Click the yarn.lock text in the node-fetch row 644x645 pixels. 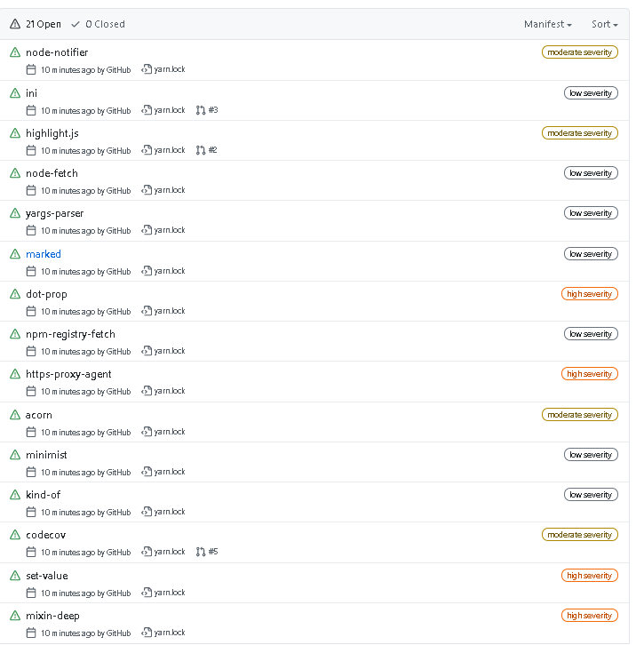170,190
